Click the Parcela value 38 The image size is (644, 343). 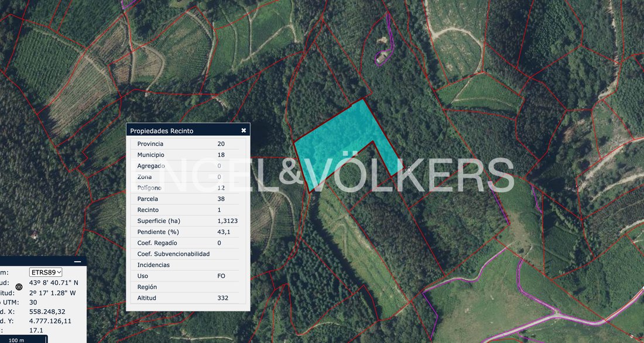[221, 199]
